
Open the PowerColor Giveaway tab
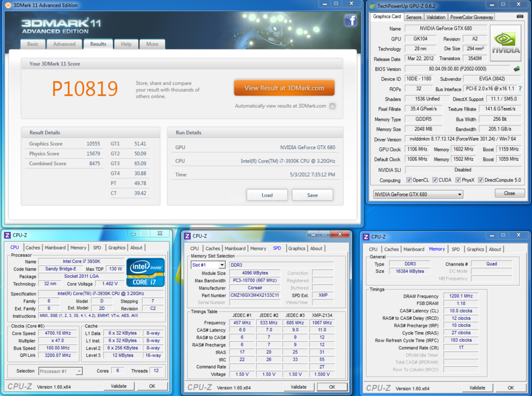(471, 18)
